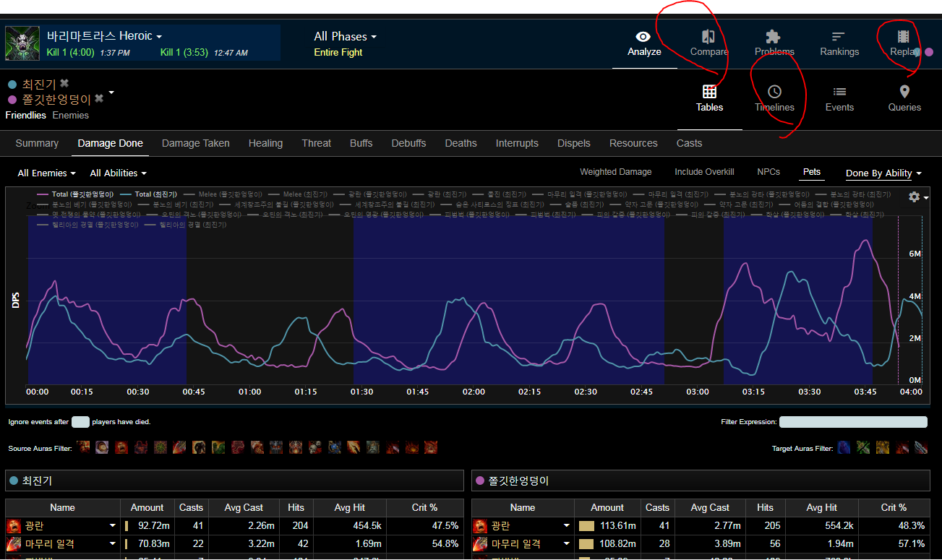Open the chart settings gear icon
This screenshot has width=942, height=560.
click(915, 197)
